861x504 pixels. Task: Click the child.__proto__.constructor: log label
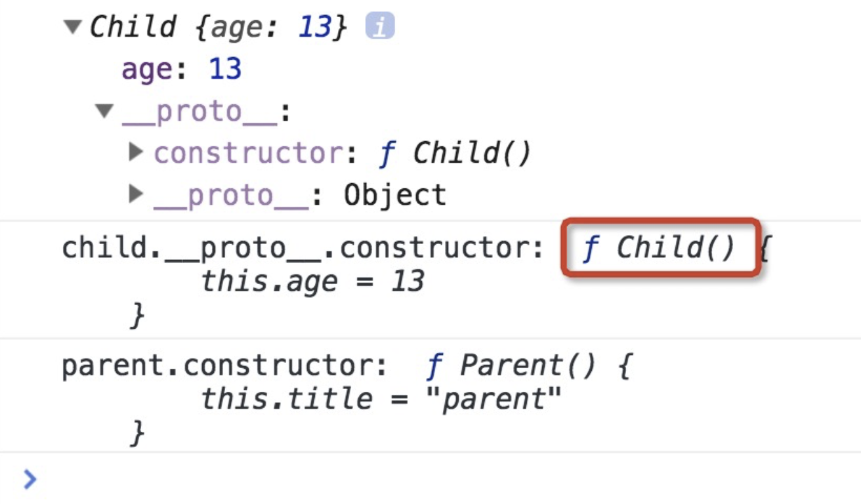coord(303,248)
